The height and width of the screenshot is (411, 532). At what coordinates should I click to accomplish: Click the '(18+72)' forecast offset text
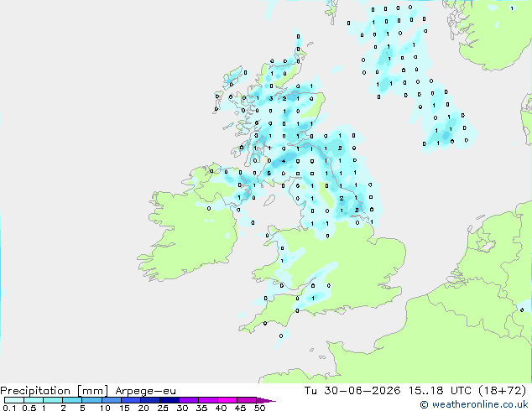[x=502, y=391]
